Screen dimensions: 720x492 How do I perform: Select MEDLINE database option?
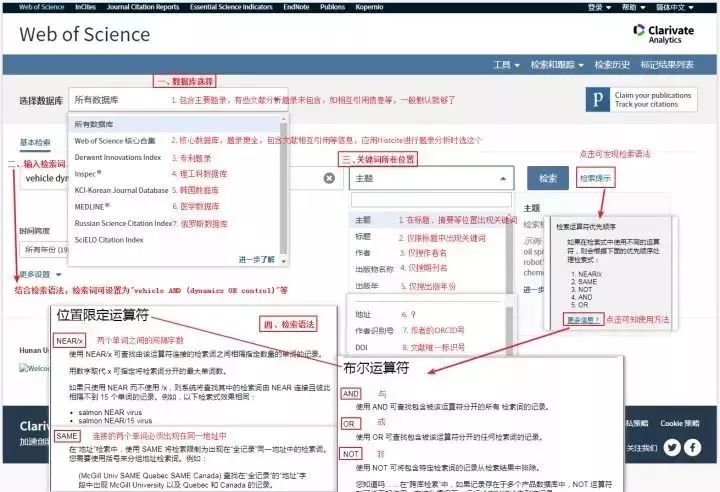pyautogui.click(x=92, y=207)
